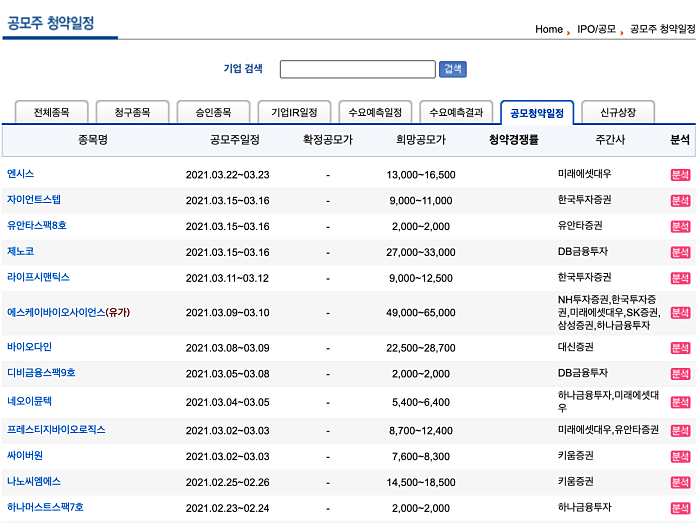The height and width of the screenshot is (523, 700).
Task: Open the 신규상장 tab
Action: (x=618, y=112)
